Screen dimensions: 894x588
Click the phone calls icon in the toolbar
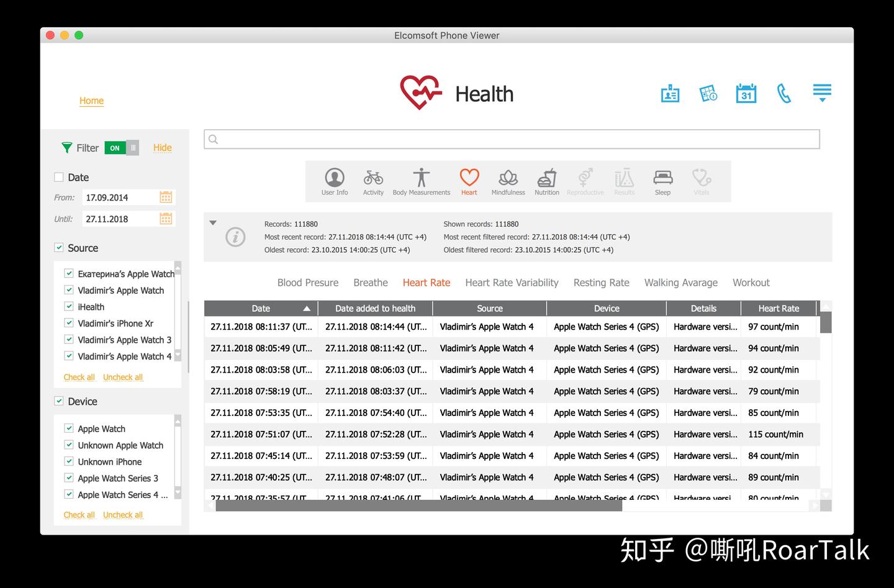[x=784, y=93]
